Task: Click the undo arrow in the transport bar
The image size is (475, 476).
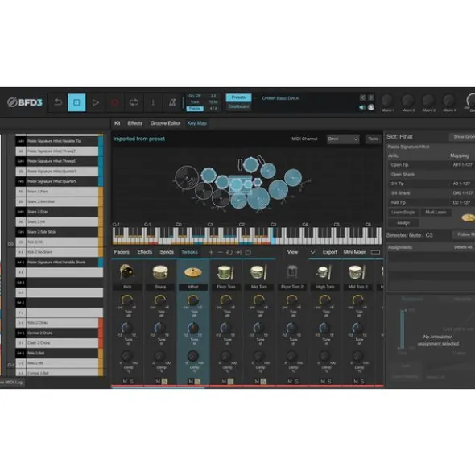Action: (x=58, y=102)
